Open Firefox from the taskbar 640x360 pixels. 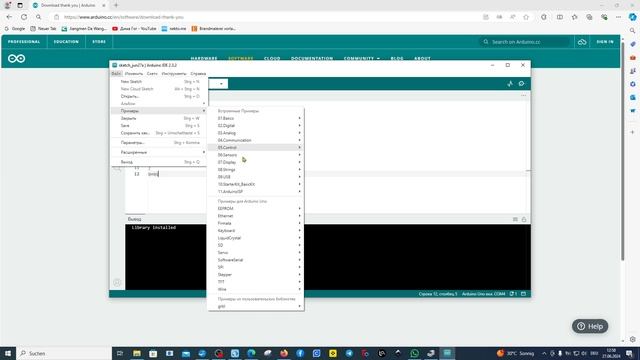284,353
